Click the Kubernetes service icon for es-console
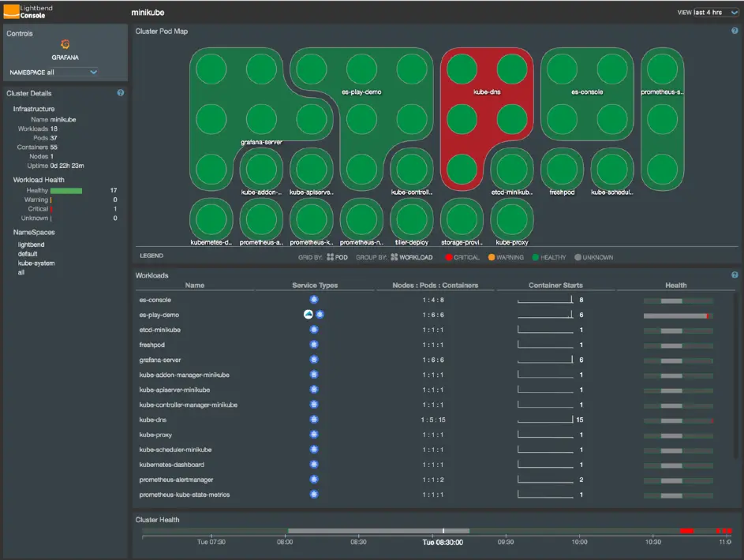Image resolution: width=744 pixels, height=560 pixels. point(314,299)
